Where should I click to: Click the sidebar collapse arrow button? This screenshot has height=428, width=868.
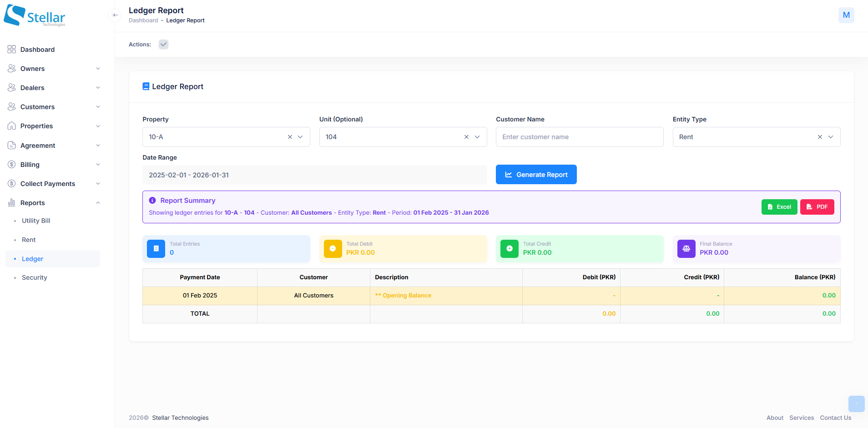click(x=115, y=15)
